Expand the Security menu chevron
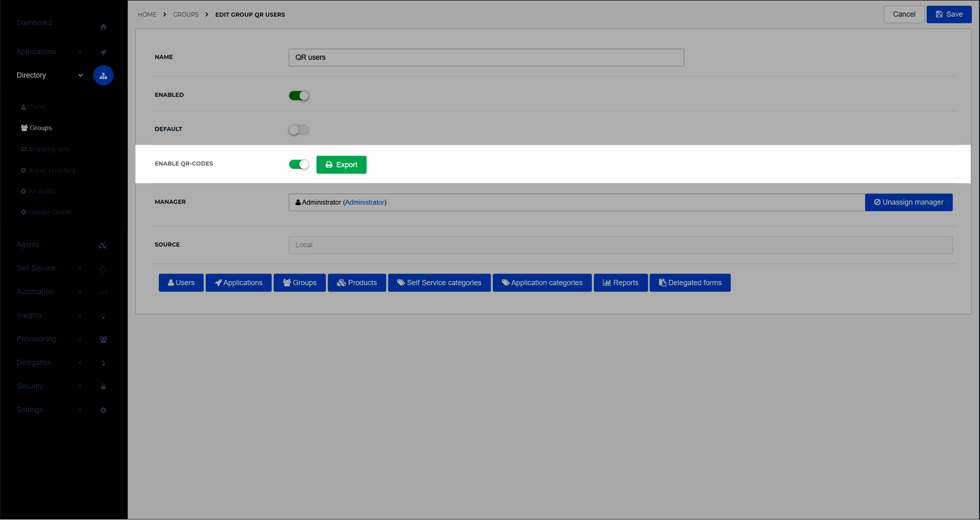The width and height of the screenshot is (980, 520). pos(80,387)
